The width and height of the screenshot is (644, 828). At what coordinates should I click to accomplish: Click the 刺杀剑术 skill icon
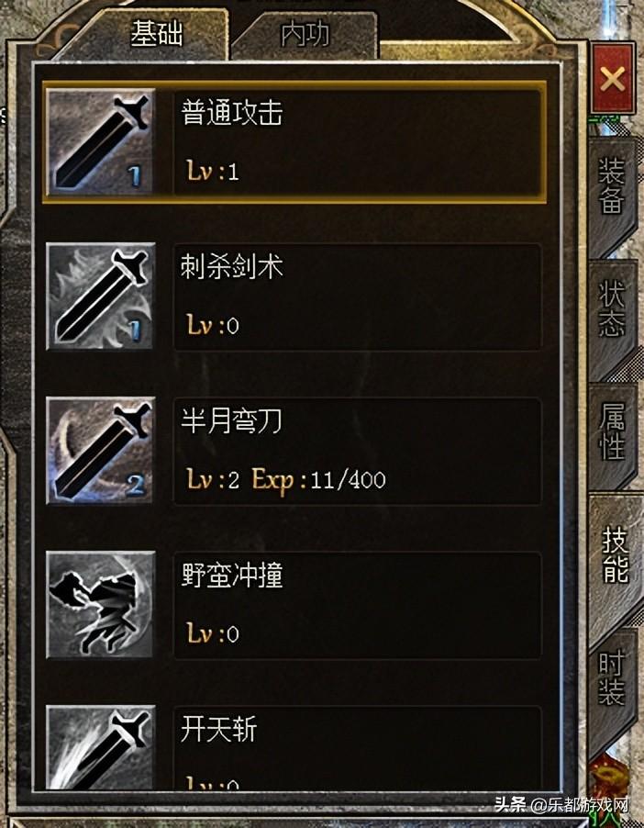pos(100,297)
